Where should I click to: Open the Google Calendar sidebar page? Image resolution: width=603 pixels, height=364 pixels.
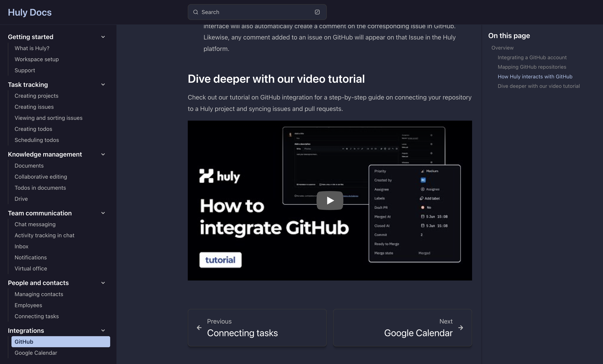pos(36,353)
